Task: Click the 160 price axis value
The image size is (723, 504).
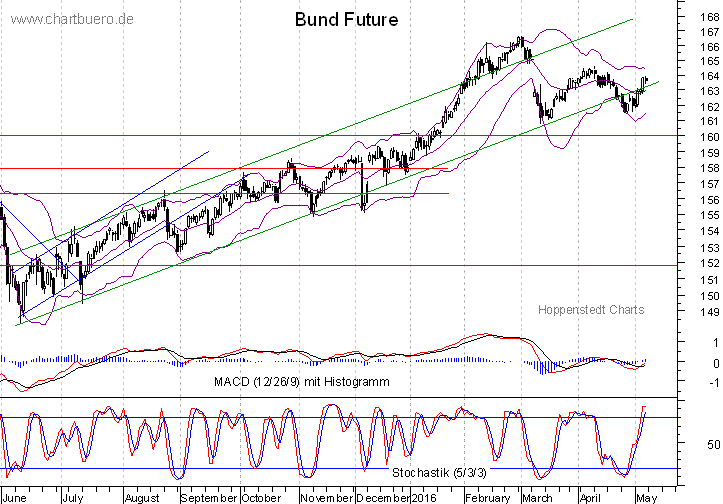Action: 709,136
